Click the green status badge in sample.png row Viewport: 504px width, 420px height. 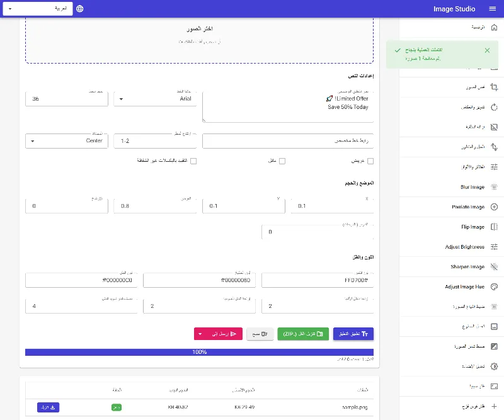pyautogui.click(x=117, y=407)
